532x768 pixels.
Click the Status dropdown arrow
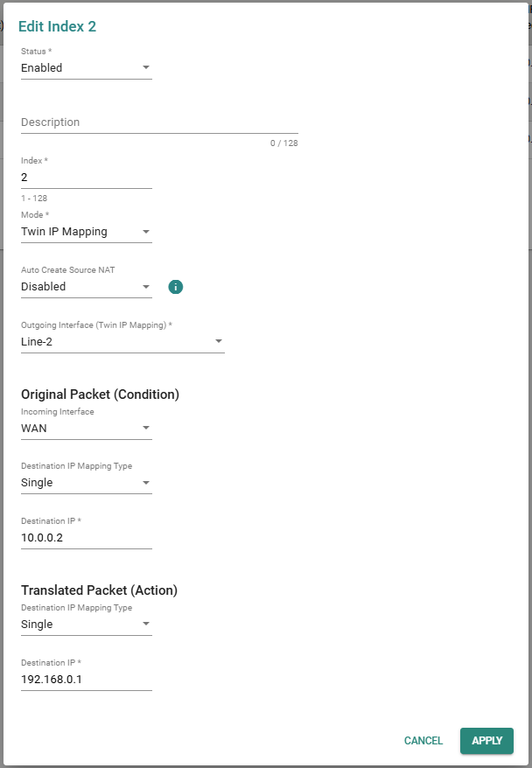point(145,67)
